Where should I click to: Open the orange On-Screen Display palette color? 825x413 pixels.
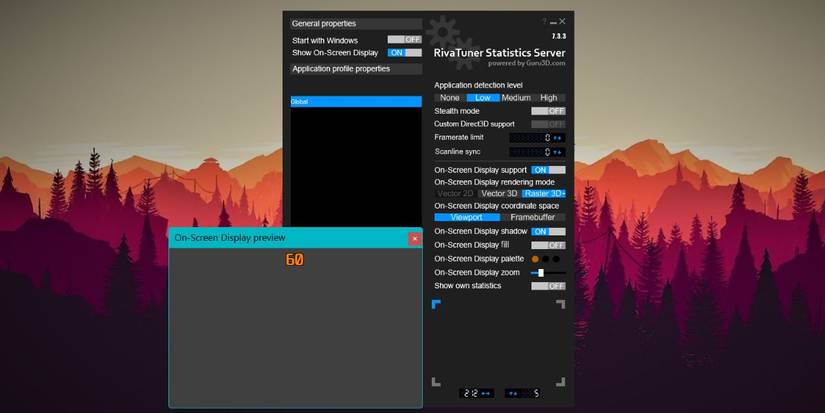tap(535, 259)
